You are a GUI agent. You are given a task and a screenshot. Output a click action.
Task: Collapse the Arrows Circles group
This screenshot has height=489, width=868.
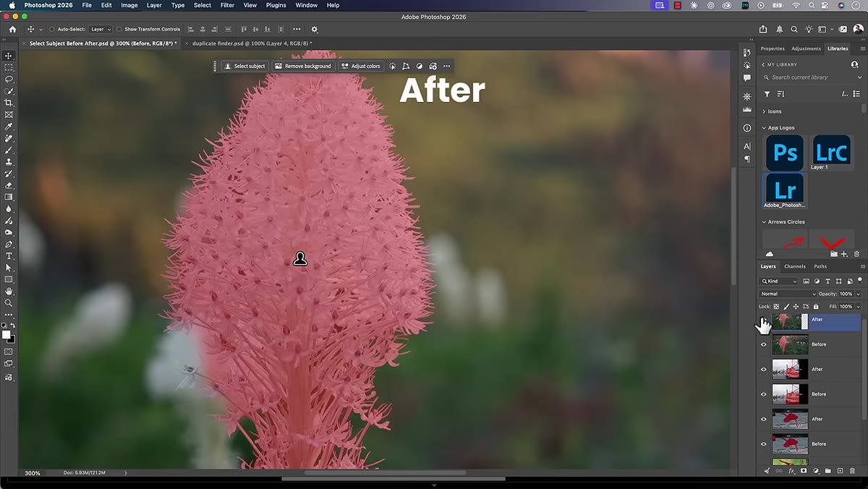(764, 222)
